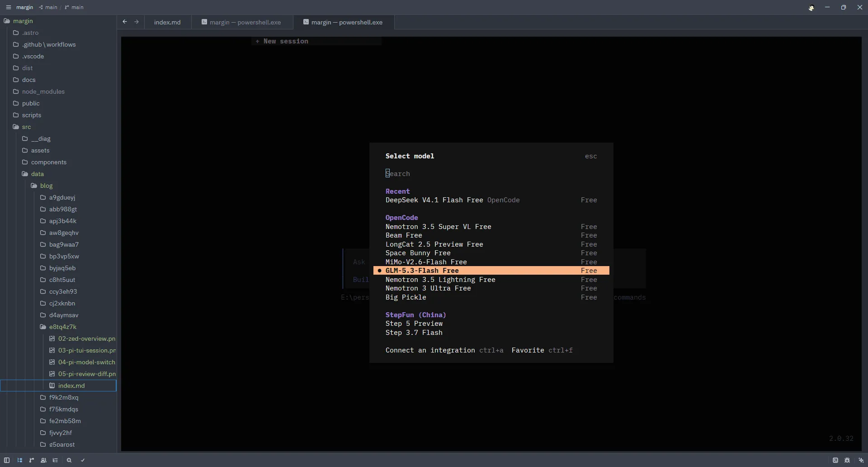This screenshot has height=467, width=868.
Task: Go forward with the right arrow button
Action: coord(137,22)
